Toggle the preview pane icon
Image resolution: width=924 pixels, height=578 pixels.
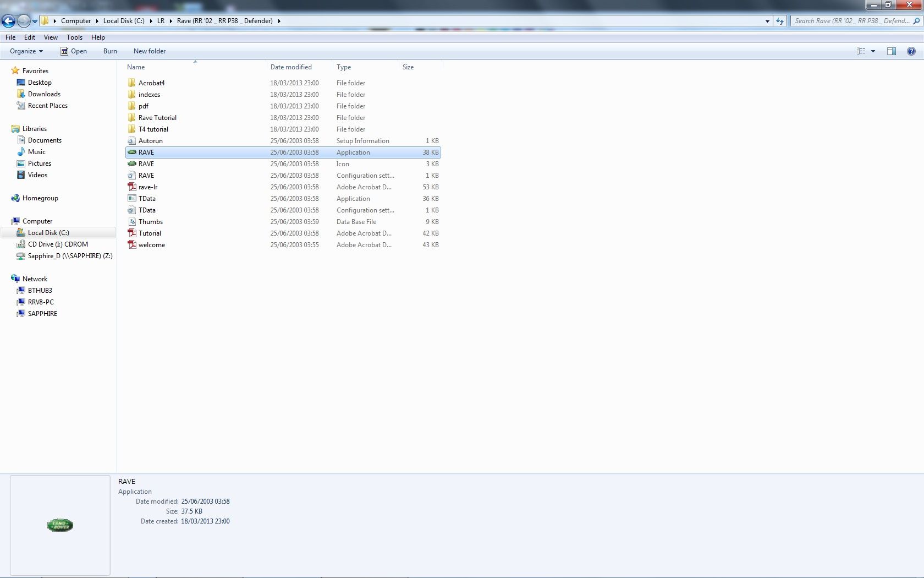pyautogui.click(x=892, y=51)
